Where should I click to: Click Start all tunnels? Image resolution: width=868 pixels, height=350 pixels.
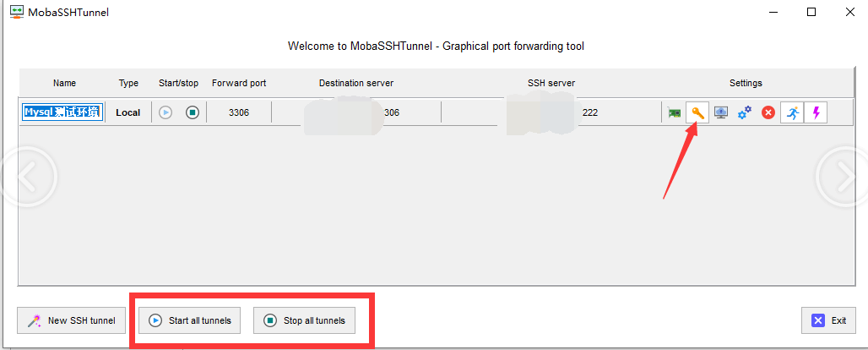tap(189, 320)
